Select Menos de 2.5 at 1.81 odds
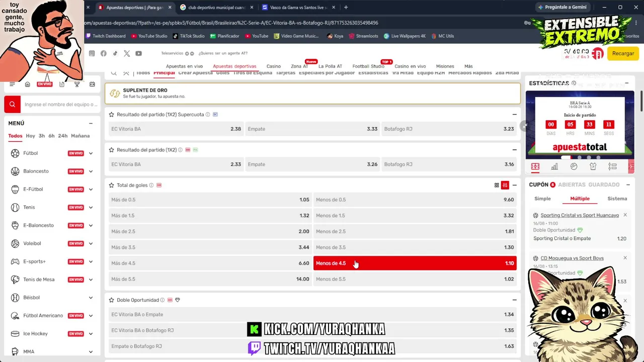This screenshot has height=362, width=644. [415, 231]
